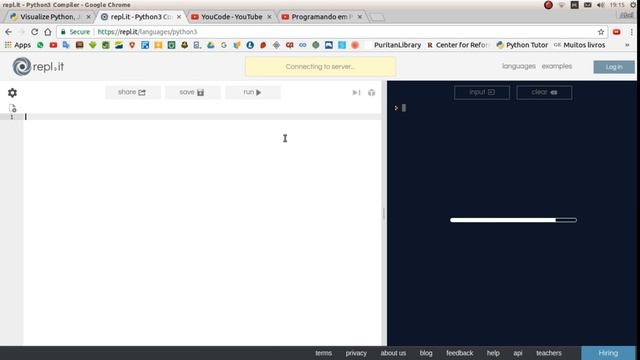
Task: Click the red recording indicator in the top panel
Action: [x=548, y=5]
